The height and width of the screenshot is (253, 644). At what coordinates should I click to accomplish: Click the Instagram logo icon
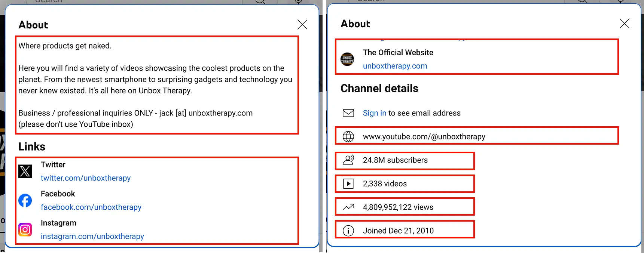pyautogui.click(x=25, y=229)
